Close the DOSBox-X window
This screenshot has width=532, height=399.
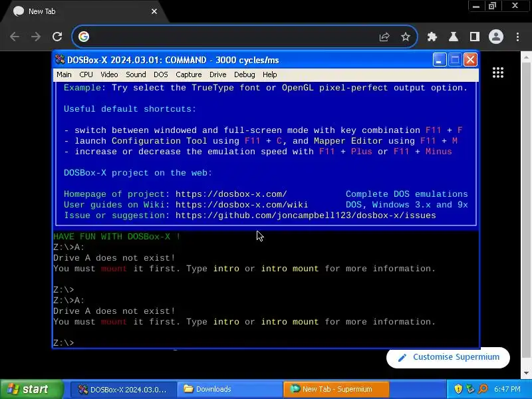click(x=470, y=60)
